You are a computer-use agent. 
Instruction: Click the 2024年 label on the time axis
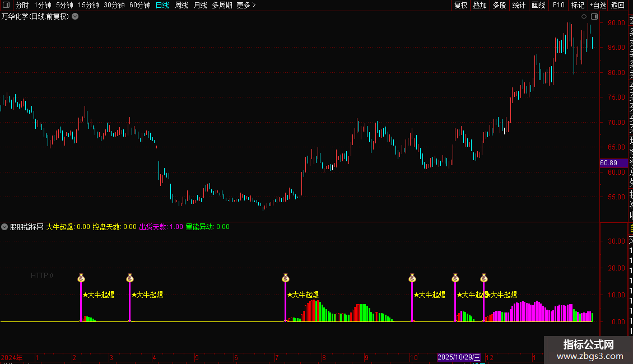click(12, 357)
